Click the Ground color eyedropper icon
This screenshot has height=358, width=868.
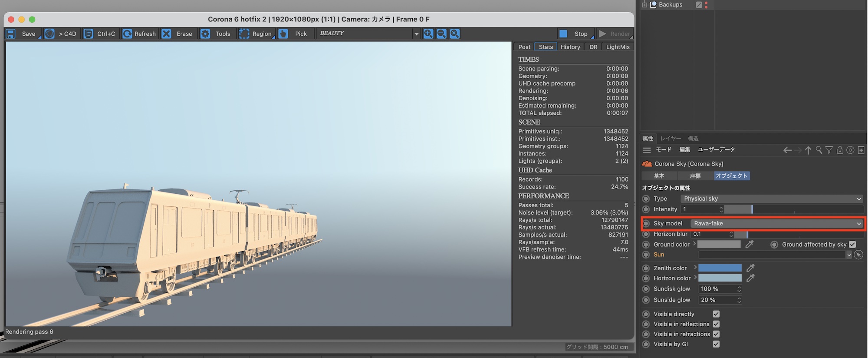[749, 245]
